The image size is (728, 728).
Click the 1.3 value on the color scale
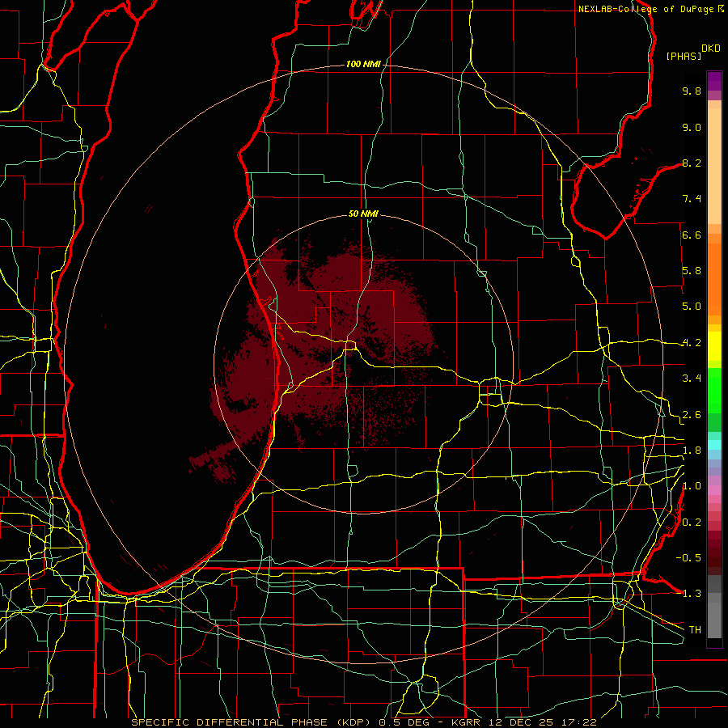692,594
